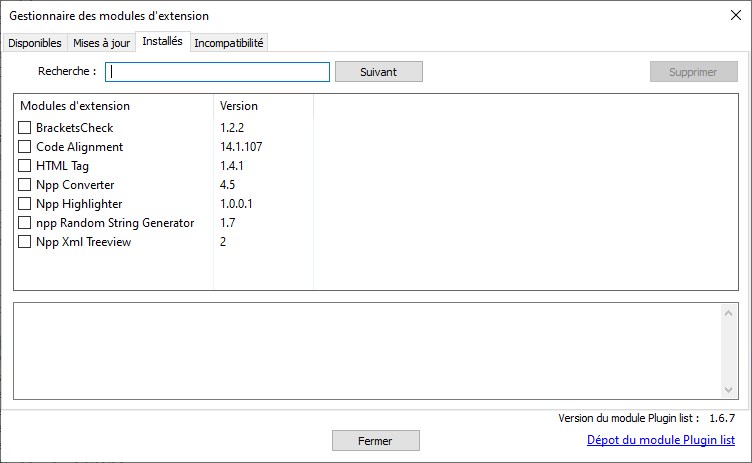Click the Fermer button

376,440
